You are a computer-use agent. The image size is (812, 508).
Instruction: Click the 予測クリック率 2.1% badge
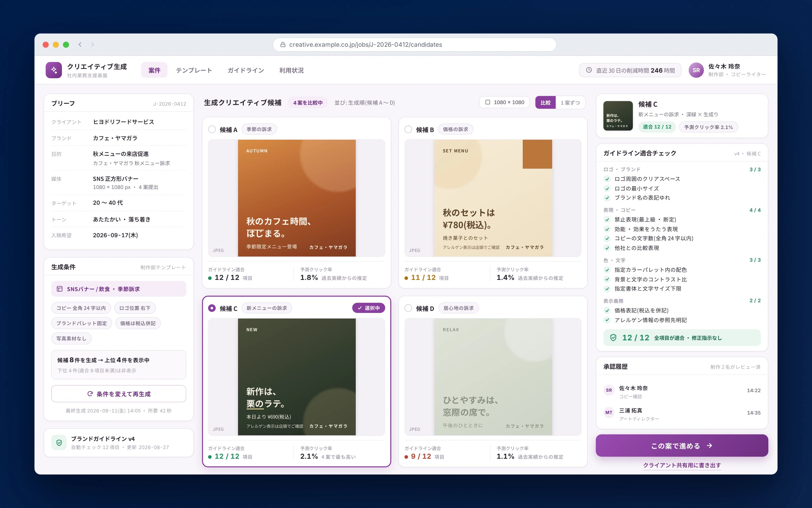pyautogui.click(x=708, y=127)
